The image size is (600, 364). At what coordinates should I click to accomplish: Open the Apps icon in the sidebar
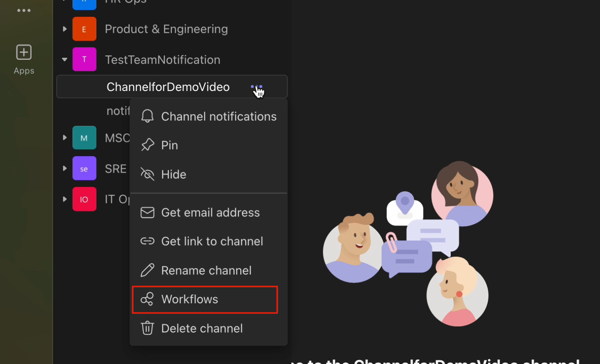click(x=24, y=59)
